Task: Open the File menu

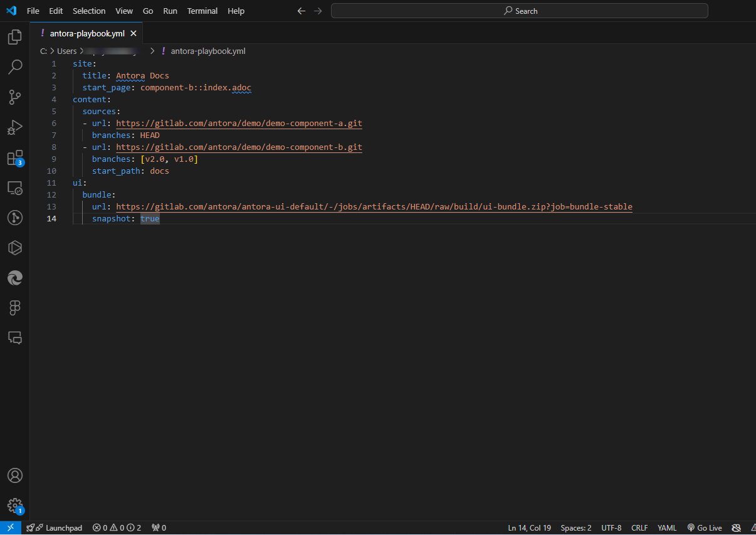Action: (33, 11)
